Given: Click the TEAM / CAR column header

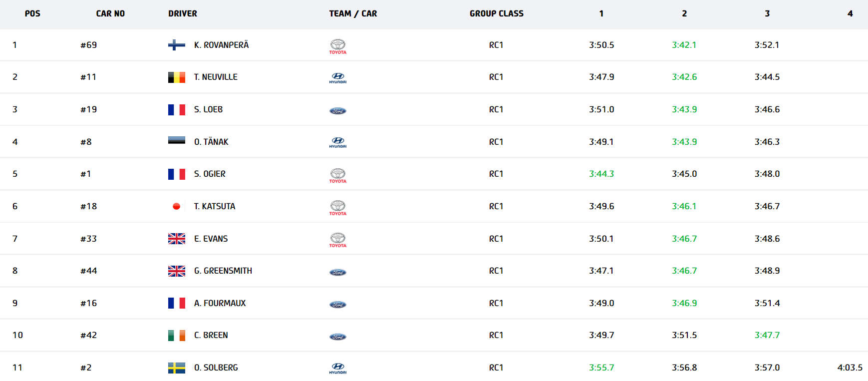Looking at the screenshot, I should [x=353, y=13].
